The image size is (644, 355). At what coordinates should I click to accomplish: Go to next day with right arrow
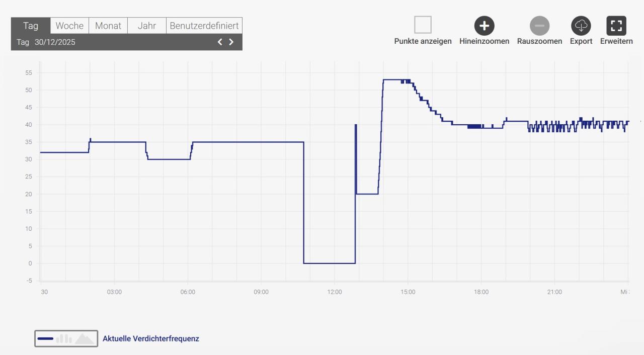[x=231, y=42]
